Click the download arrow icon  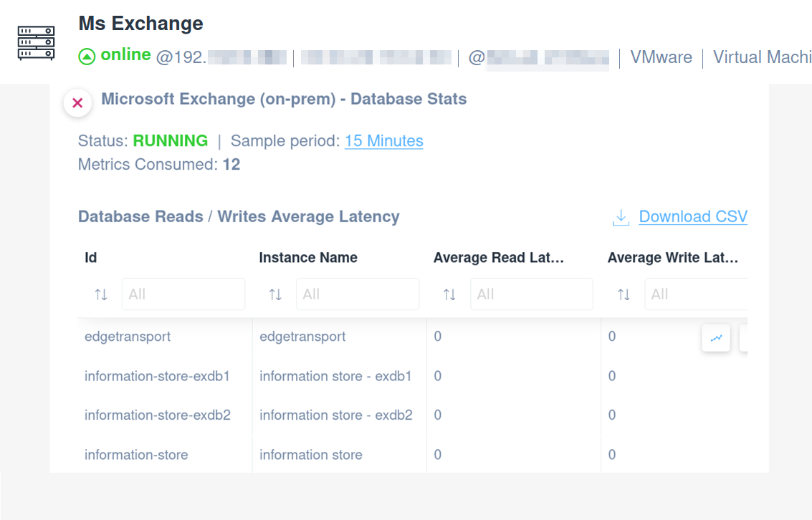tap(621, 217)
